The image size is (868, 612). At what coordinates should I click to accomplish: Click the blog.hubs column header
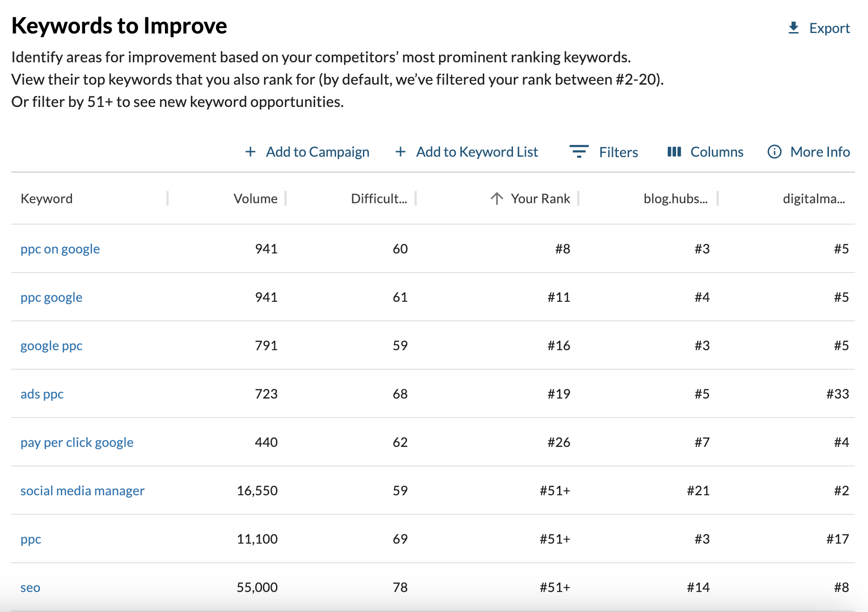[x=675, y=198]
